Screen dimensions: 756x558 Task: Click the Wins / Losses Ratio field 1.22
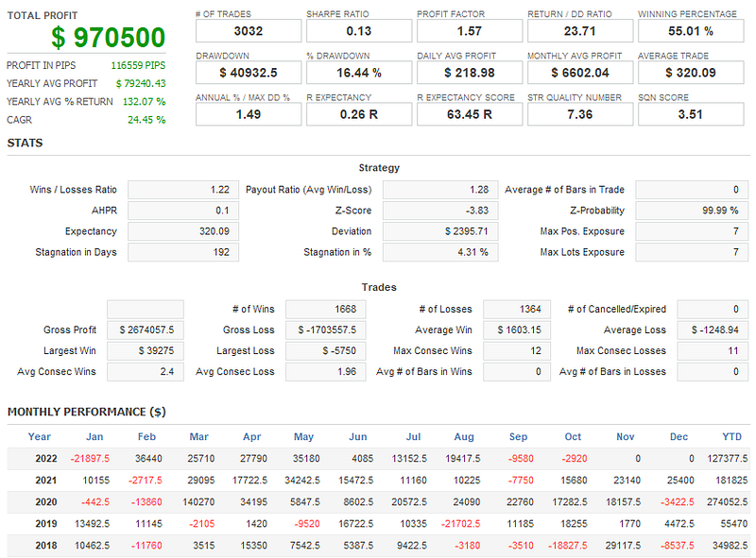pyautogui.click(x=183, y=190)
